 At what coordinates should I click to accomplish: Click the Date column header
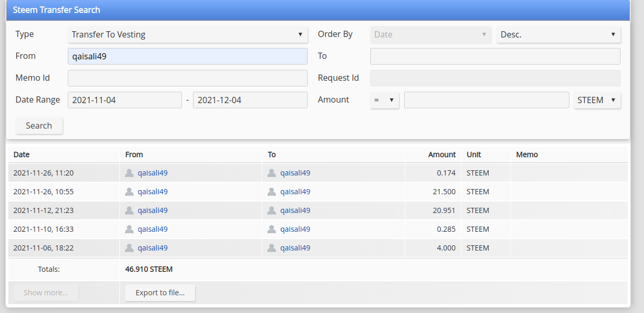[21, 155]
